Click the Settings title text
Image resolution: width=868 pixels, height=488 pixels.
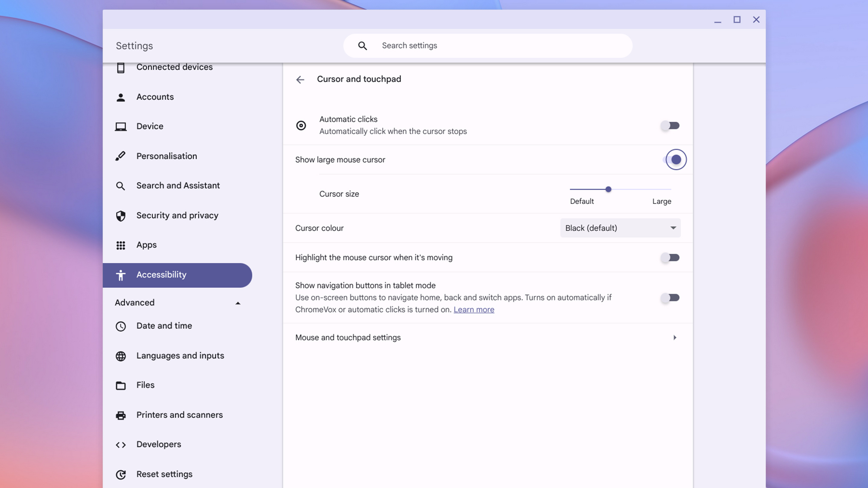click(134, 46)
